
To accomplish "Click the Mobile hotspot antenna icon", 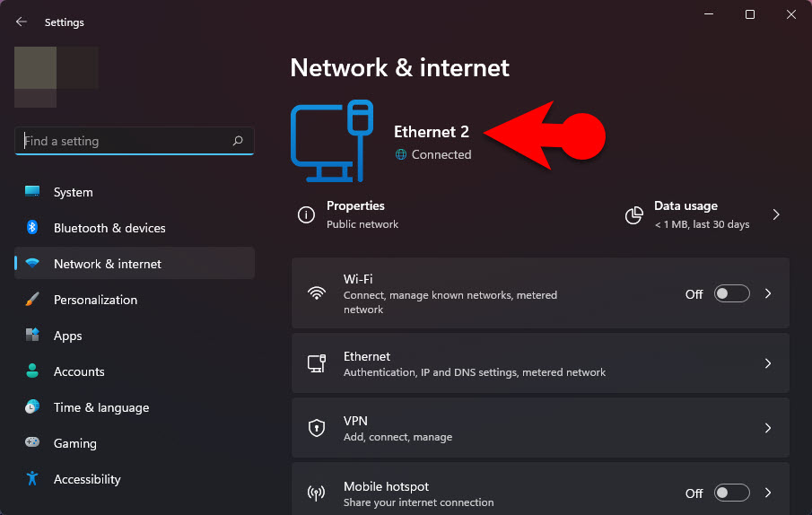I will click(317, 493).
